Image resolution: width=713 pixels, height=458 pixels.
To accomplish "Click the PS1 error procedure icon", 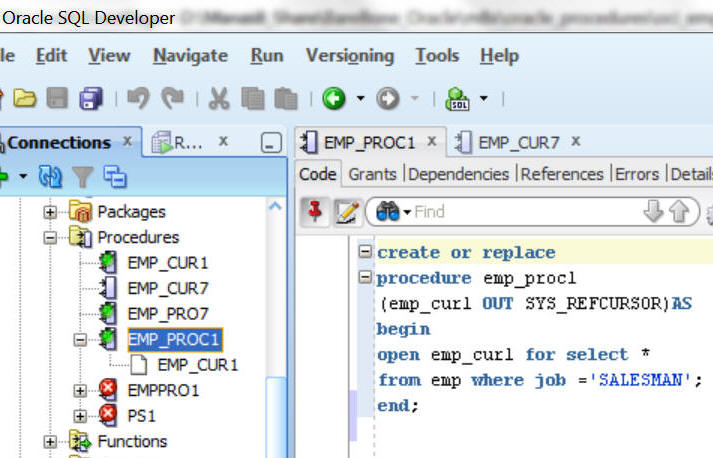I will click(108, 415).
